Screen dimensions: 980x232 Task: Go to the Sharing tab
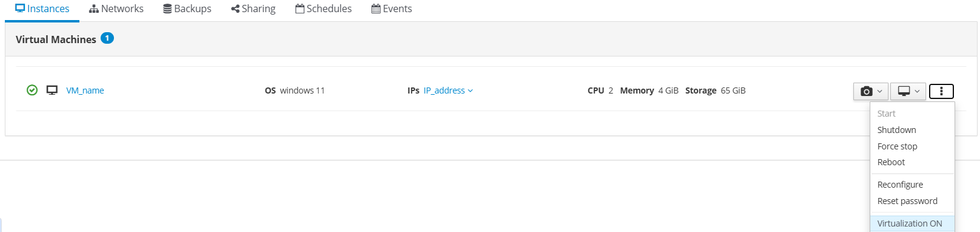click(x=253, y=9)
